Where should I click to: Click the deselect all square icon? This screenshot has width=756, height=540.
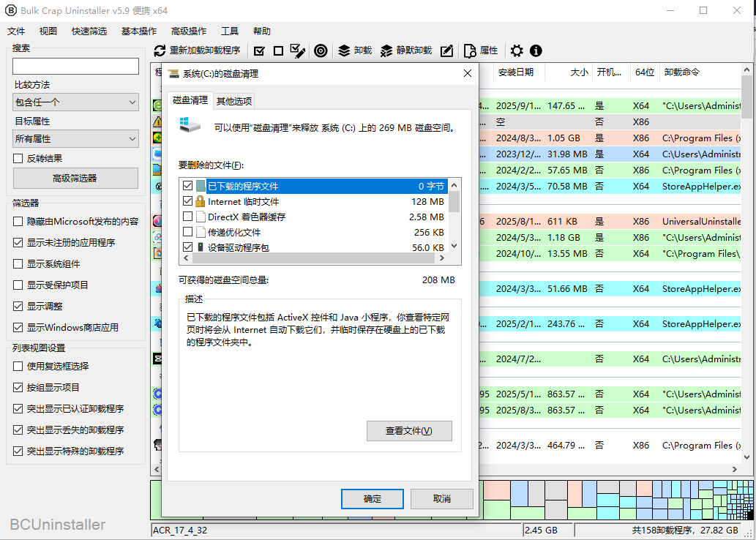click(279, 51)
